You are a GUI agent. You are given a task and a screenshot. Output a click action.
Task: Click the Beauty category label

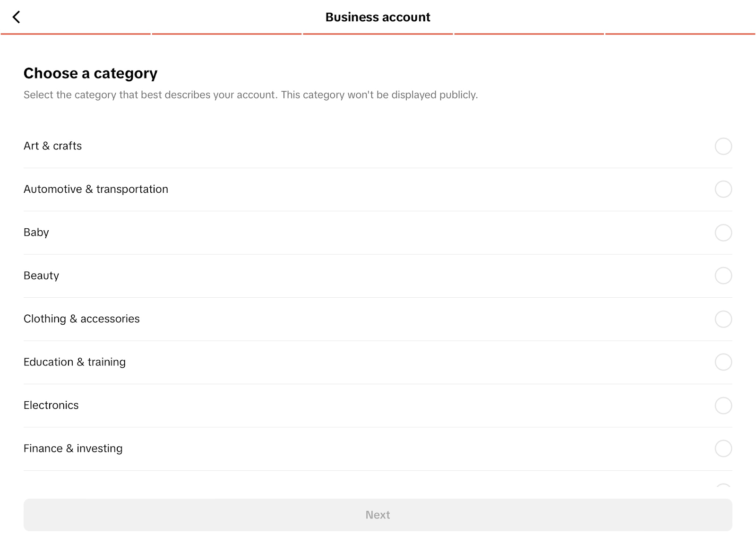tap(42, 276)
